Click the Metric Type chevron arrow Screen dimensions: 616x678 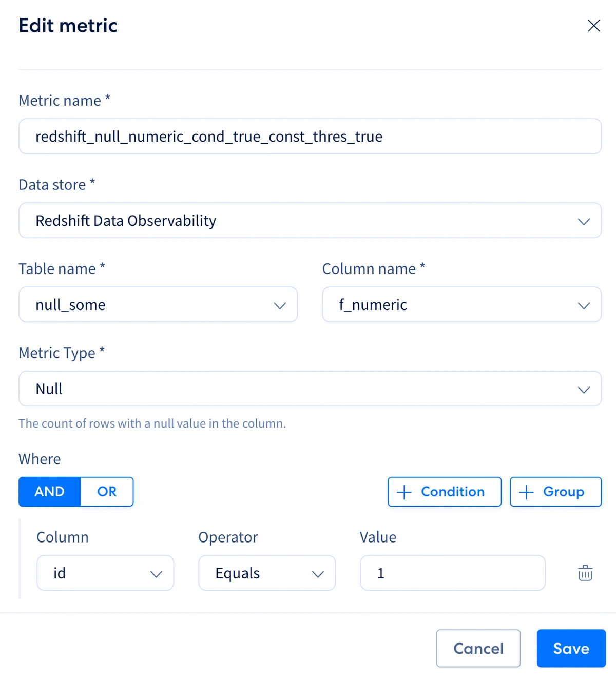click(x=584, y=390)
